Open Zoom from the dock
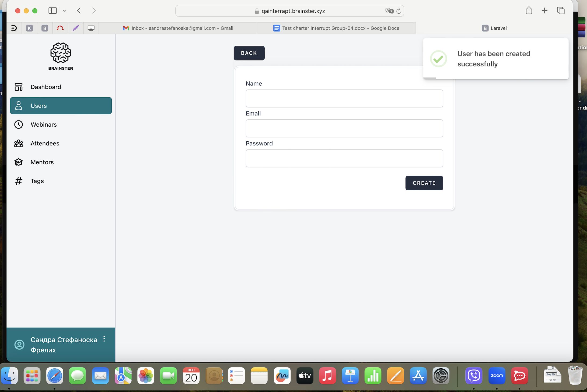587x392 pixels. point(497,376)
